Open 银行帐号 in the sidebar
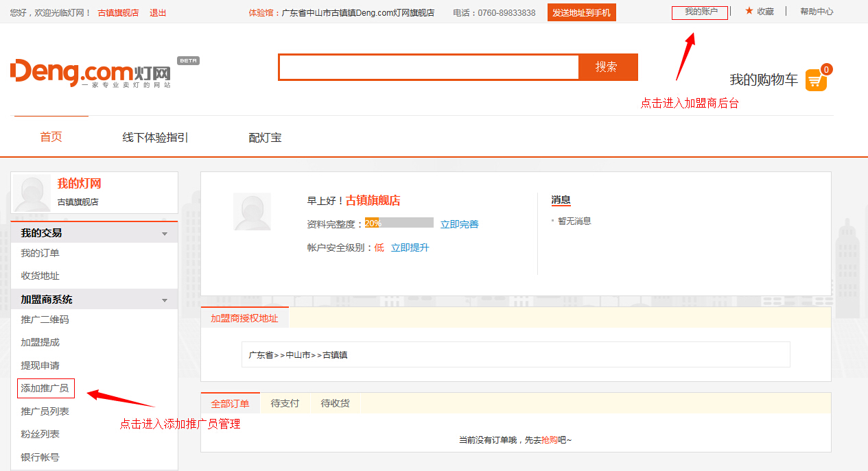 pos(40,457)
